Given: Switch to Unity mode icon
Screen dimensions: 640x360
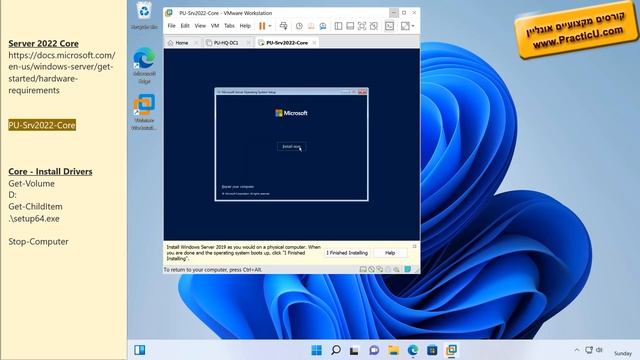Looking at the screenshot, I should (x=374, y=26).
